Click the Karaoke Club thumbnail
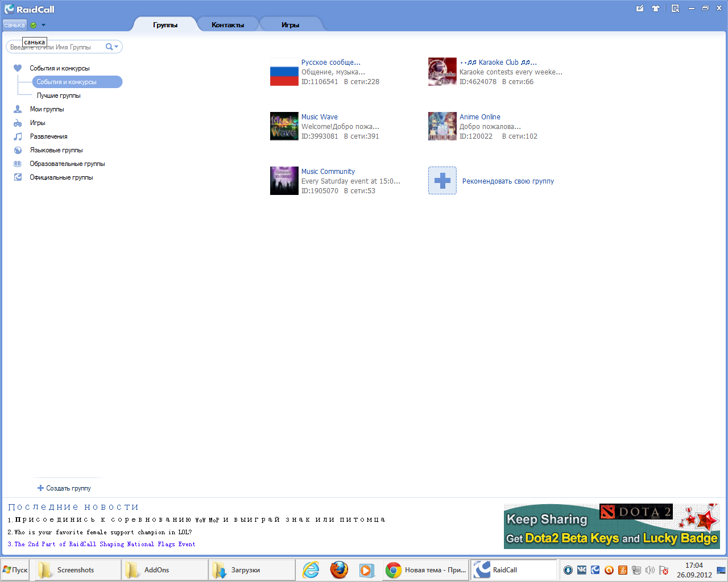The width and height of the screenshot is (728, 582). pyautogui.click(x=442, y=72)
